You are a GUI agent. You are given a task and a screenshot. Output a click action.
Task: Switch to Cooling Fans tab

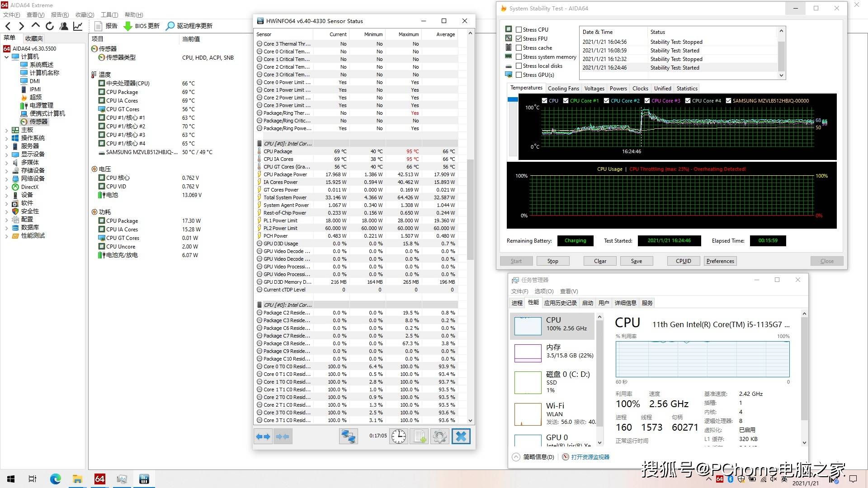coord(563,89)
